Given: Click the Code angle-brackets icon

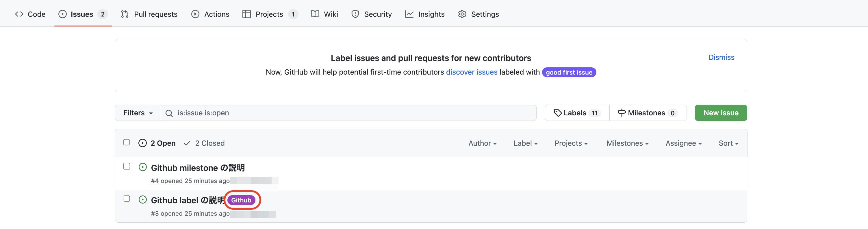Looking at the screenshot, I should click(19, 14).
